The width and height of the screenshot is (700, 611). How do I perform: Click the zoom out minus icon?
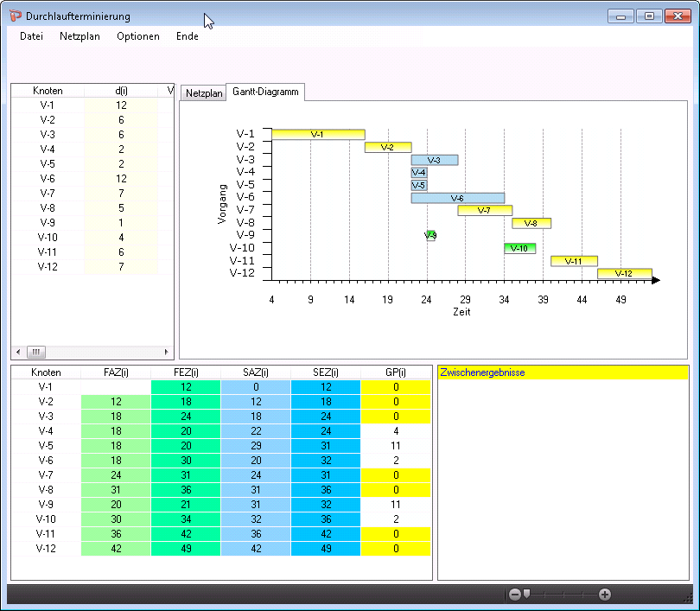515,595
